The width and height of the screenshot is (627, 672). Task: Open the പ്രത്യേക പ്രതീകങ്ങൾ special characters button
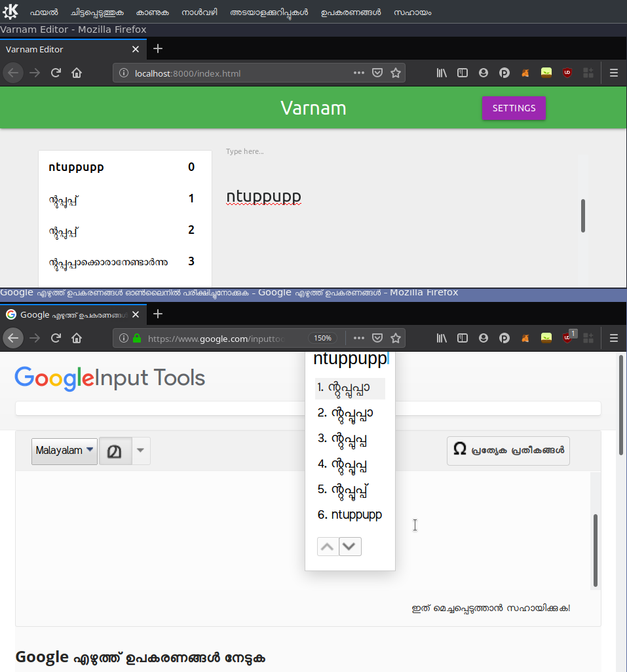(x=508, y=451)
